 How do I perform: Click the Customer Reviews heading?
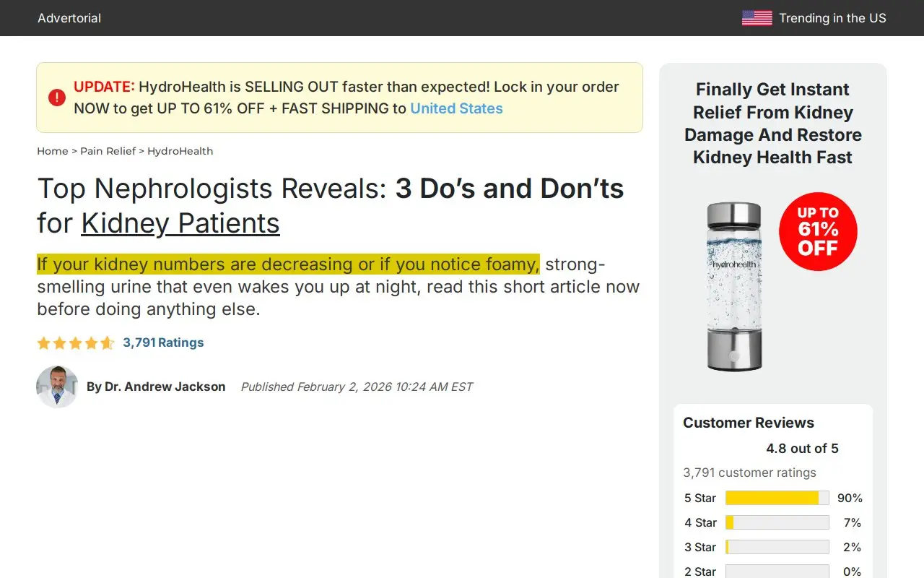click(x=749, y=423)
